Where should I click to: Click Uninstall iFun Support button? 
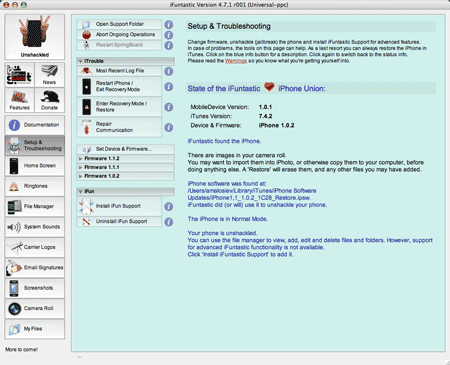(x=119, y=222)
